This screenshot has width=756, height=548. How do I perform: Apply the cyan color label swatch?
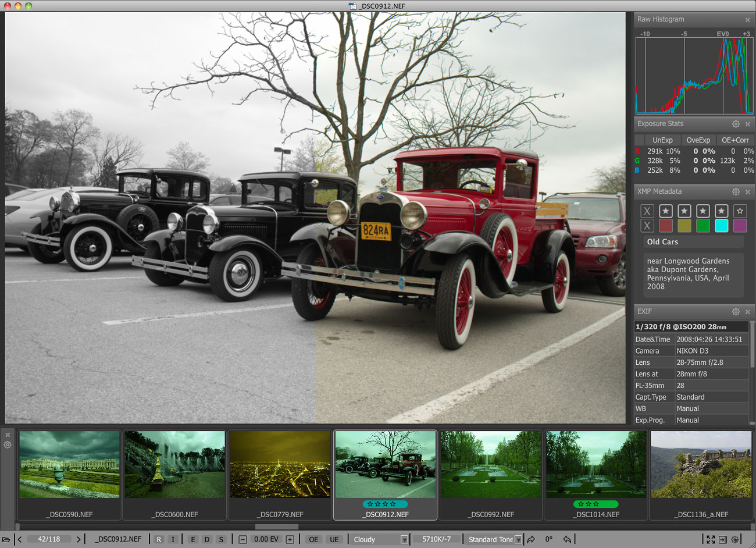[721, 226]
